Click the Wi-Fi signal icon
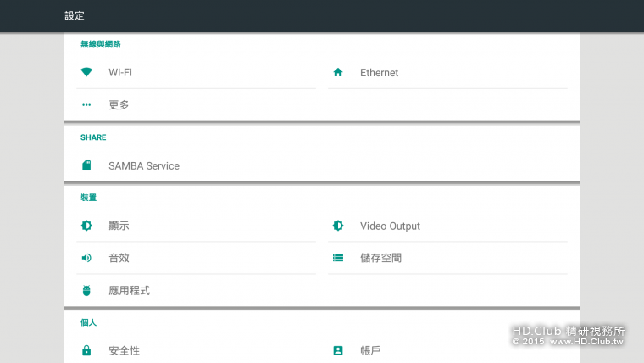The image size is (644, 363). [86, 73]
